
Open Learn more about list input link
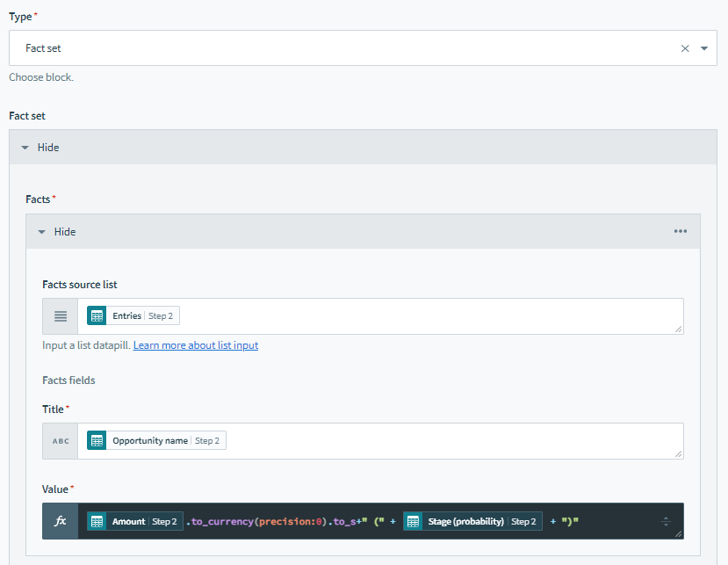pos(196,345)
